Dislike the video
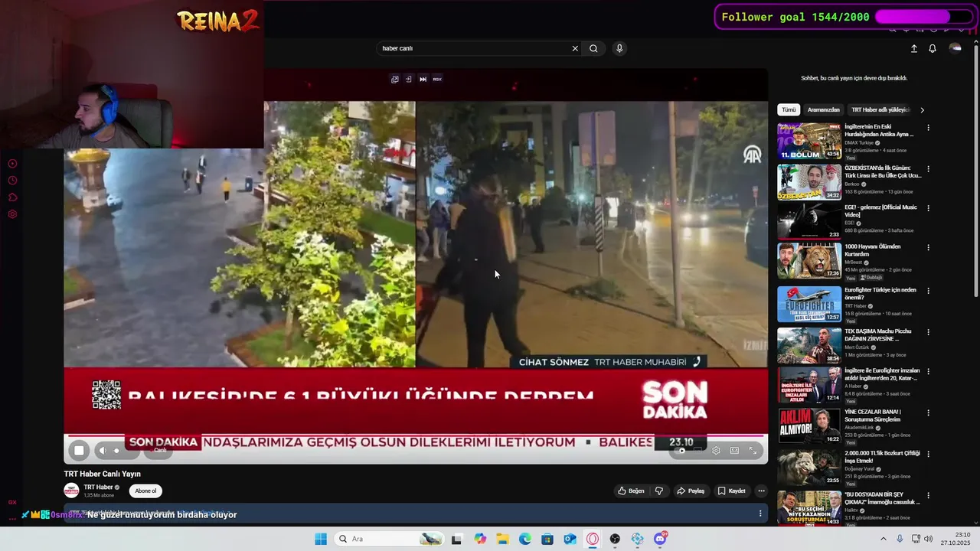Screen dimensions: 980x551 (659, 491)
